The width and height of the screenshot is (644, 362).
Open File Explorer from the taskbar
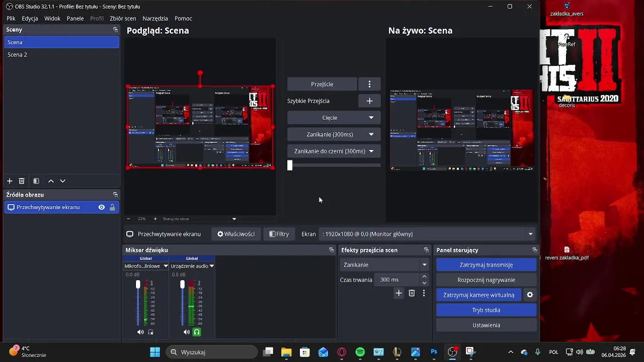(286, 352)
